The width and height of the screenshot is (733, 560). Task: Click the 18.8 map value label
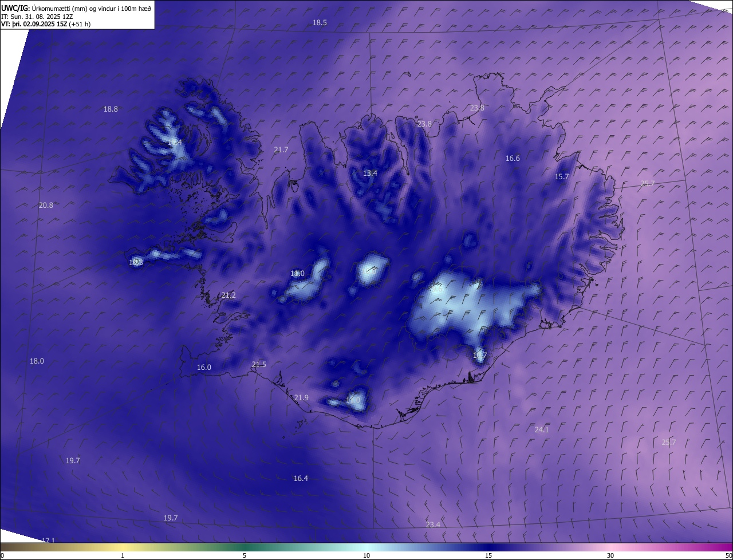[x=111, y=109]
